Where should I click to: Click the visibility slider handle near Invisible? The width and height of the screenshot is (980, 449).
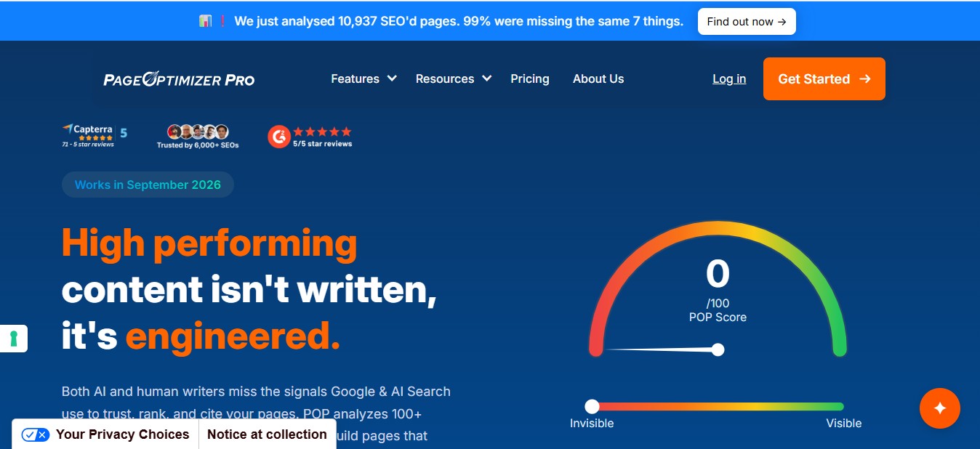pyautogui.click(x=592, y=406)
